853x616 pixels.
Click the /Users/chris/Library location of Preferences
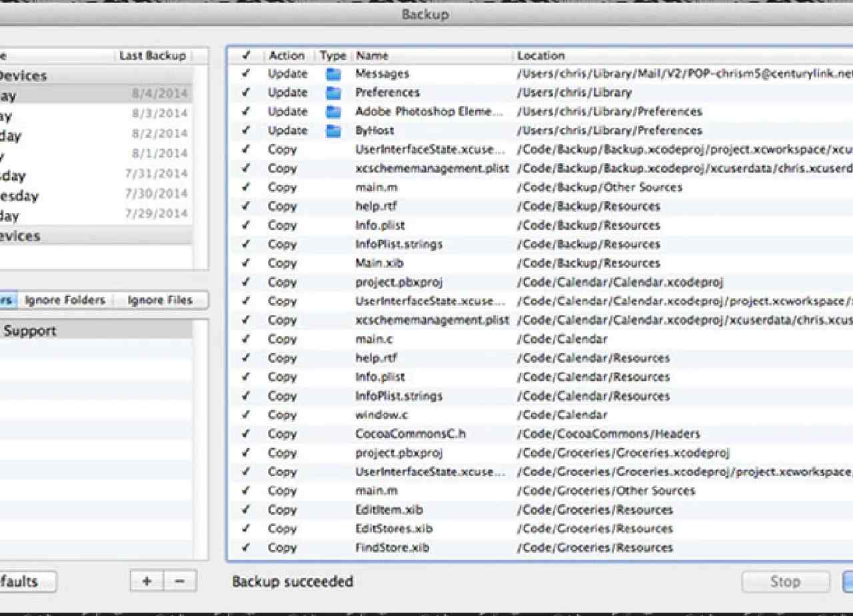click(574, 93)
